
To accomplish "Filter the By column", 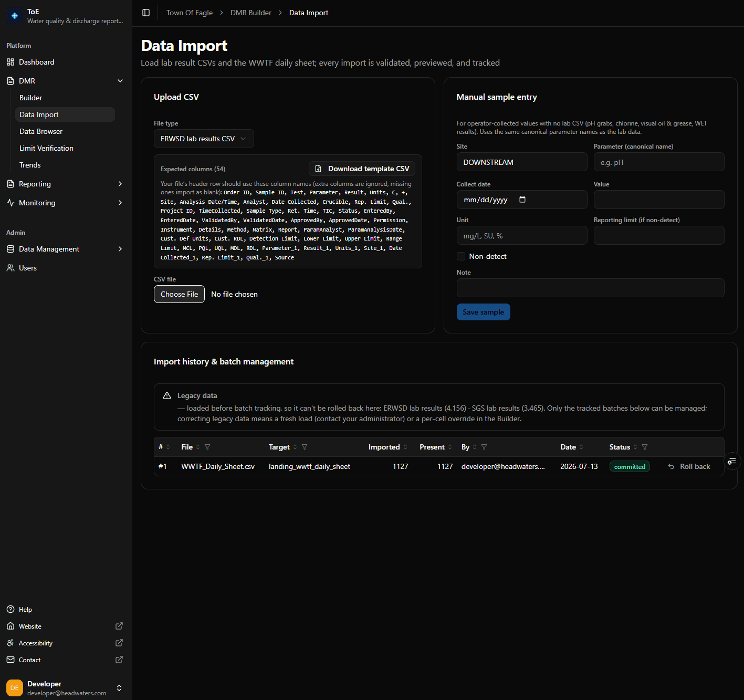I will [484, 447].
